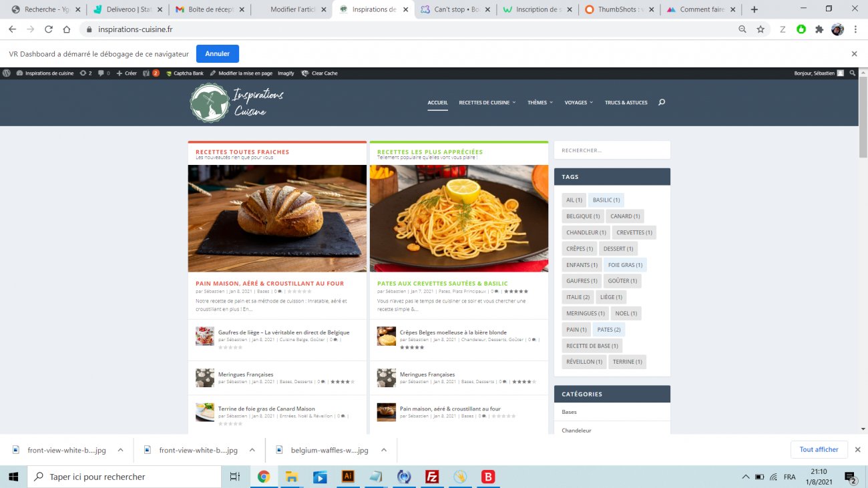
Task: Close the downloads bar
Action: click(x=858, y=450)
